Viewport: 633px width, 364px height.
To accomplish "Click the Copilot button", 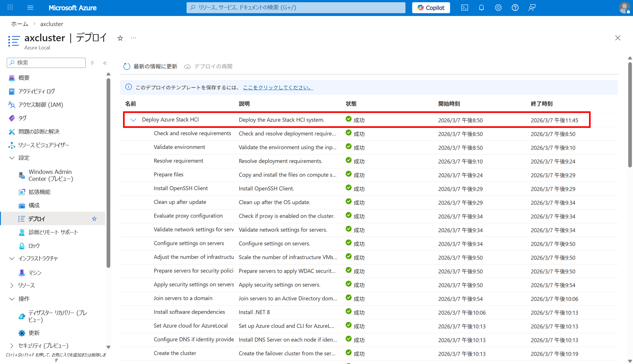I will 431,8.
